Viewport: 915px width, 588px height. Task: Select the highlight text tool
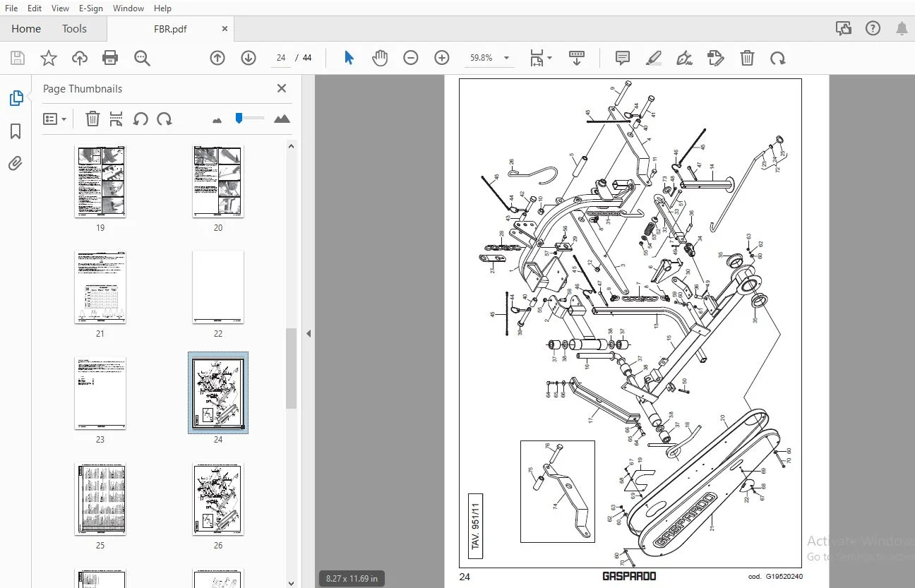[x=654, y=58]
